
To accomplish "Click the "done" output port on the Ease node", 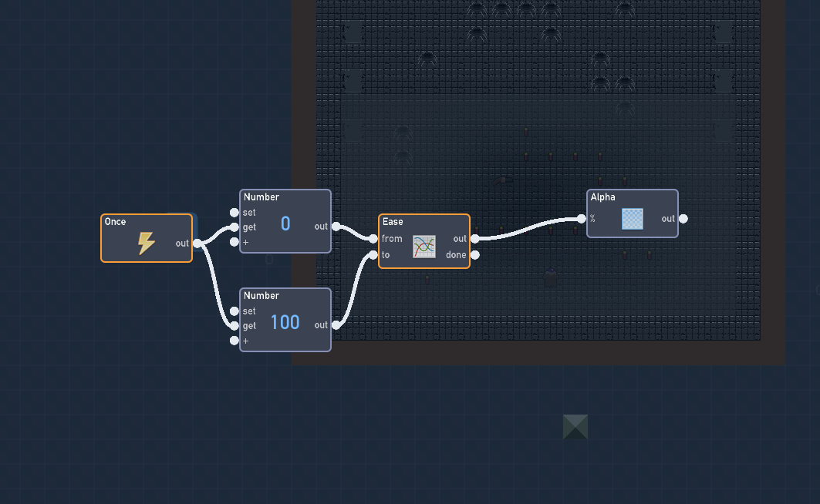I will tap(474, 254).
